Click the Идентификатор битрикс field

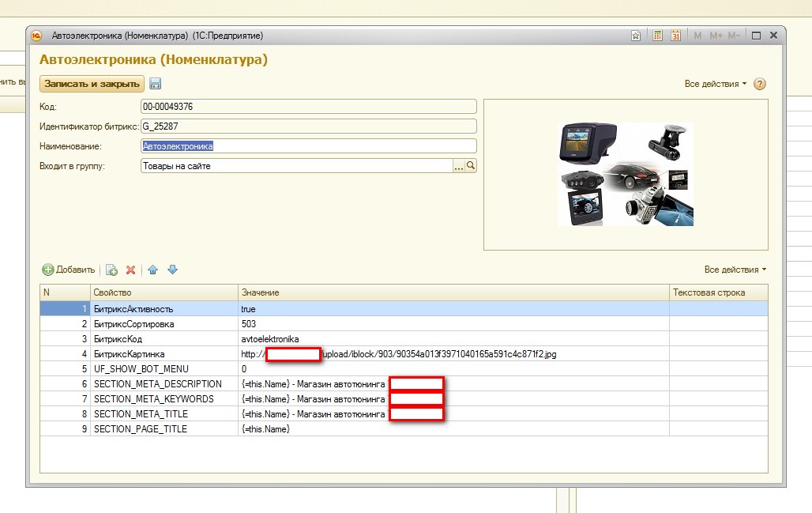tap(309, 126)
